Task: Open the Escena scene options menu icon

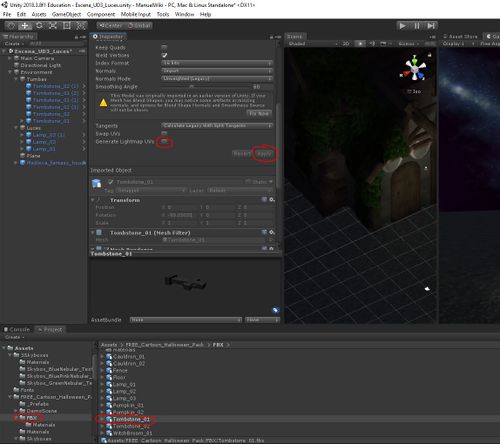Action: click(x=82, y=51)
